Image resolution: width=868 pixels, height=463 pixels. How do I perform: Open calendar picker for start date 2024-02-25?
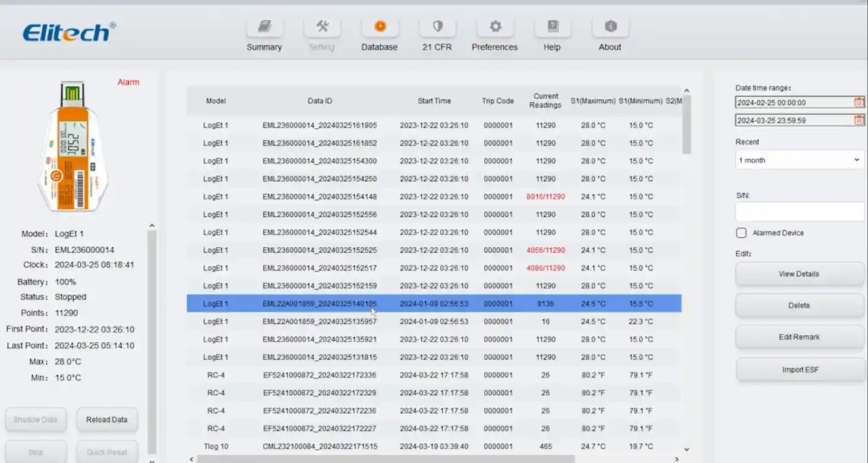(x=859, y=102)
